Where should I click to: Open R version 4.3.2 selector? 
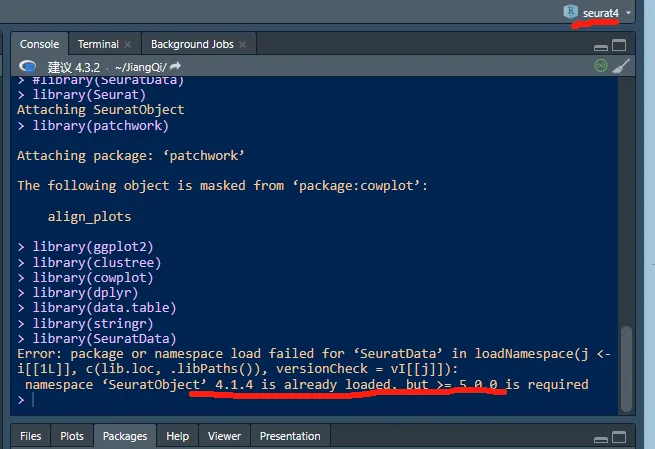(x=74, y=67)
